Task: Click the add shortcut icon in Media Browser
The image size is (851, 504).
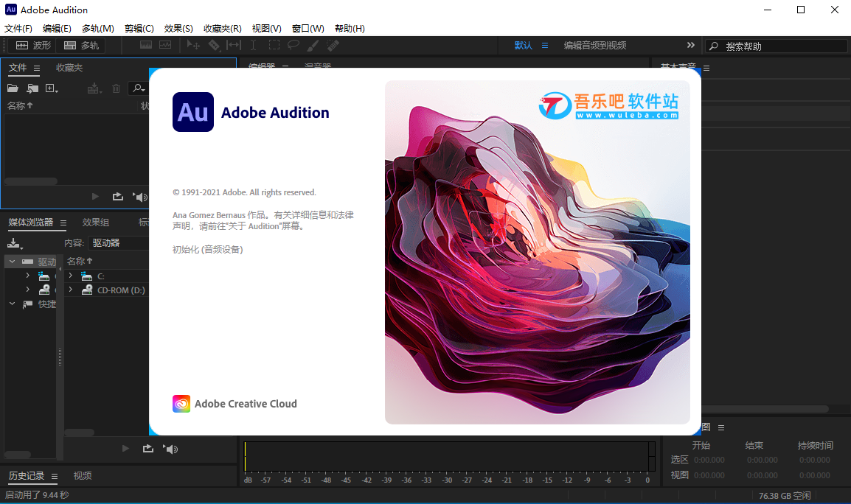Action: 15,244
